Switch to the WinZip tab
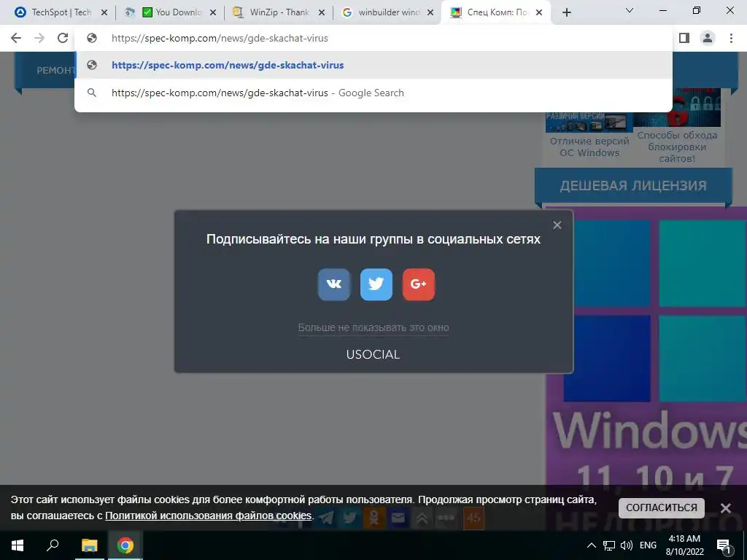This screenshot has height=560, width=747. [279, 12]
